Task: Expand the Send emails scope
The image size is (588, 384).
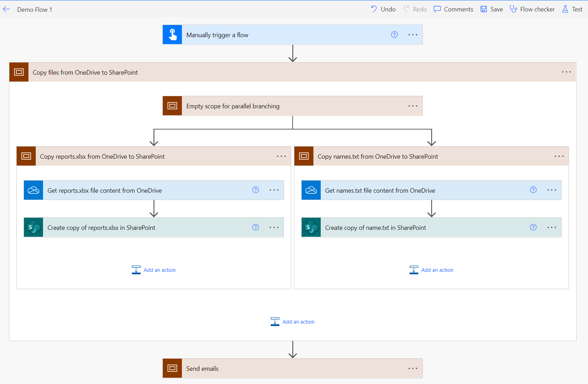Action: [293, 368]
